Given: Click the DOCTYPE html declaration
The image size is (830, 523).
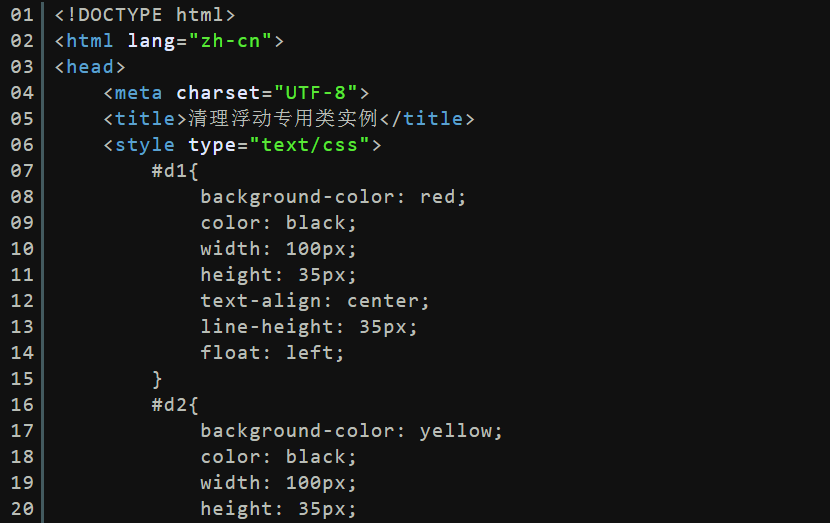Looking at the screenshot, I should pyautogui.click(x=145, y=15).
